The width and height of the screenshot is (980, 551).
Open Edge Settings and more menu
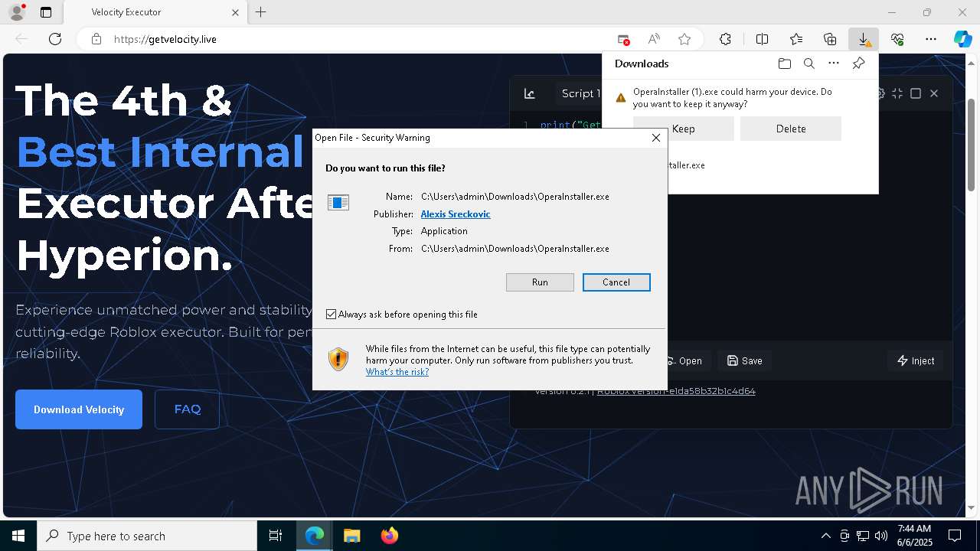[931, 39]
